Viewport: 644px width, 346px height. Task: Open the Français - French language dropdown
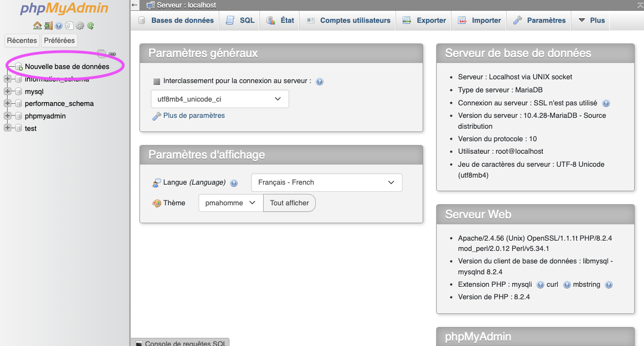(x=326, y=183)
